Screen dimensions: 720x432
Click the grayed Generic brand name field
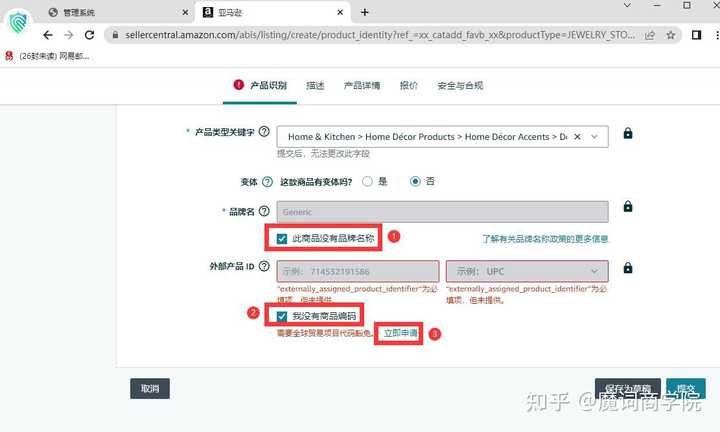tap(443, 212)
